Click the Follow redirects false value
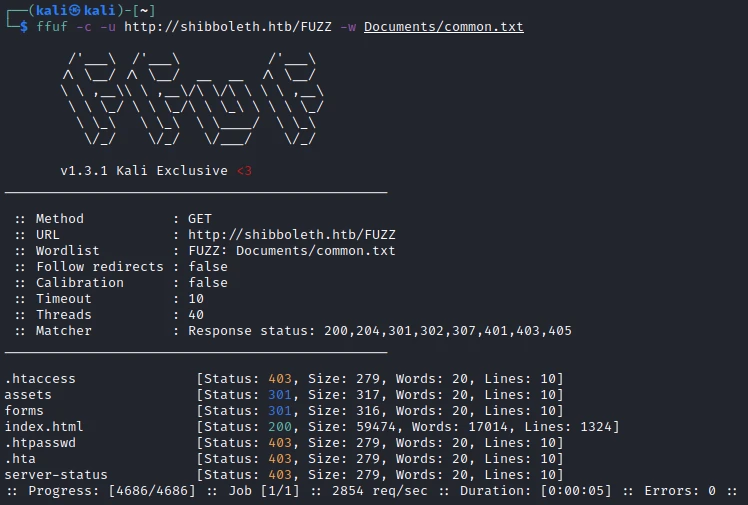The width and height of the screenshot is (748, 505). [208, 267]
